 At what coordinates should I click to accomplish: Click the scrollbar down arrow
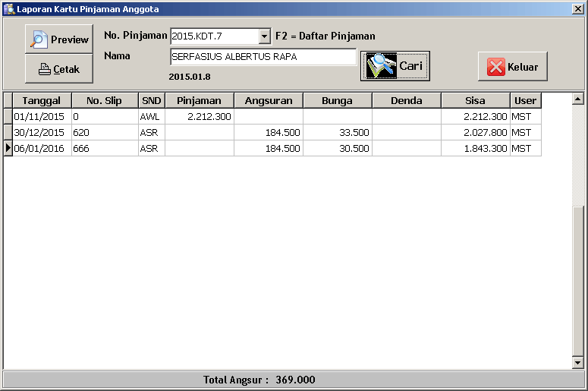click(x=578, y=362)
